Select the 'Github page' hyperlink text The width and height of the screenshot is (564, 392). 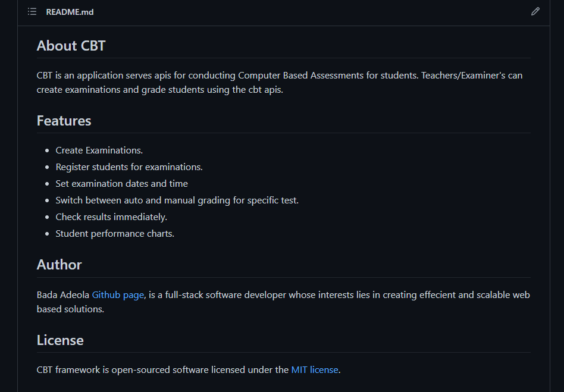point(118,294)
